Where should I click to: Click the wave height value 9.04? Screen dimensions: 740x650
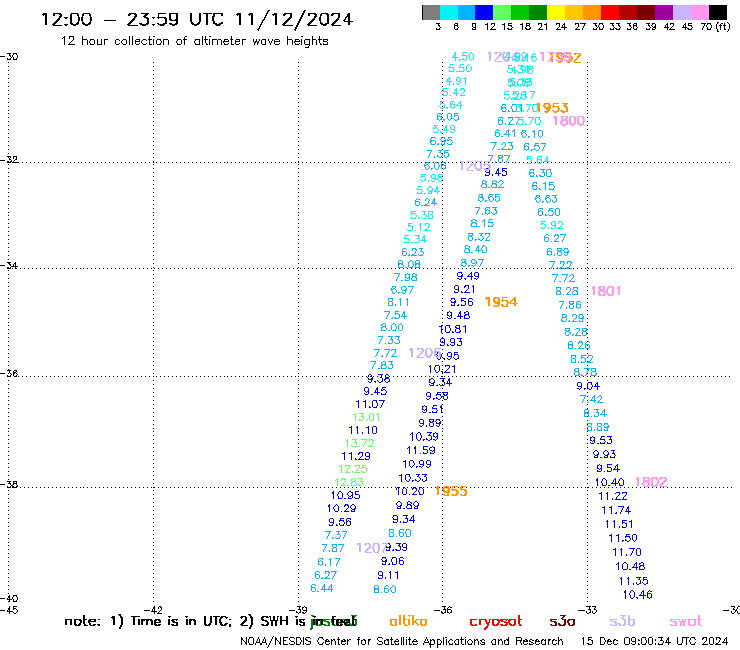point(588,386)
